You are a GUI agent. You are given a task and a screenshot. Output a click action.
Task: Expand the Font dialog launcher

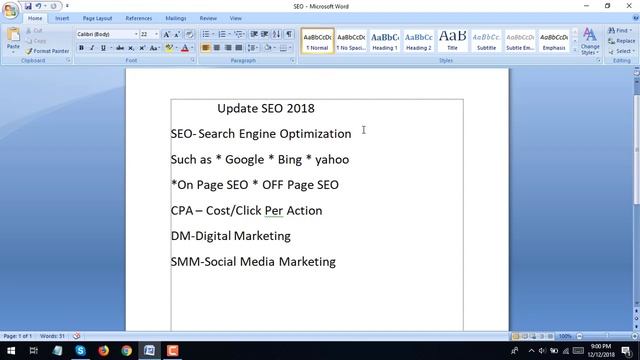[x=193, y=60]
